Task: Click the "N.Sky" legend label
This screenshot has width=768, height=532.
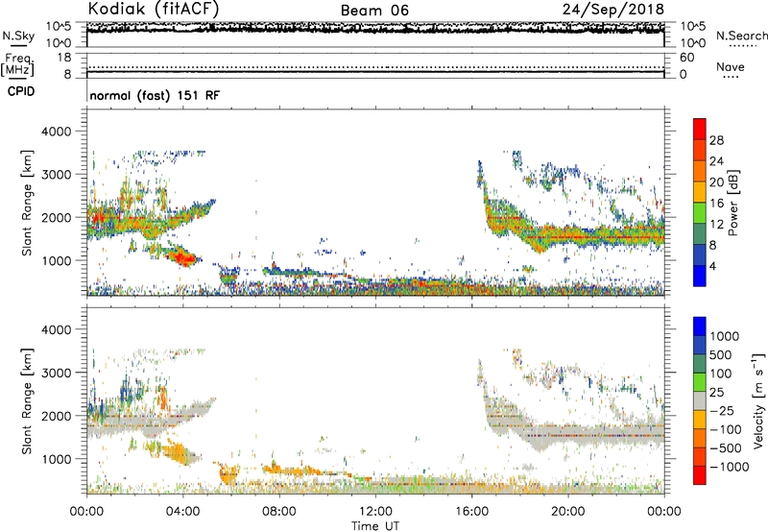Action: [18, 36]
